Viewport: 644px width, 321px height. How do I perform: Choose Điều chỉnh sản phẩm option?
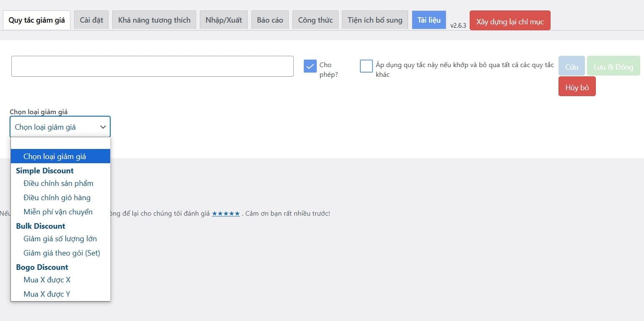pos(58,183)
